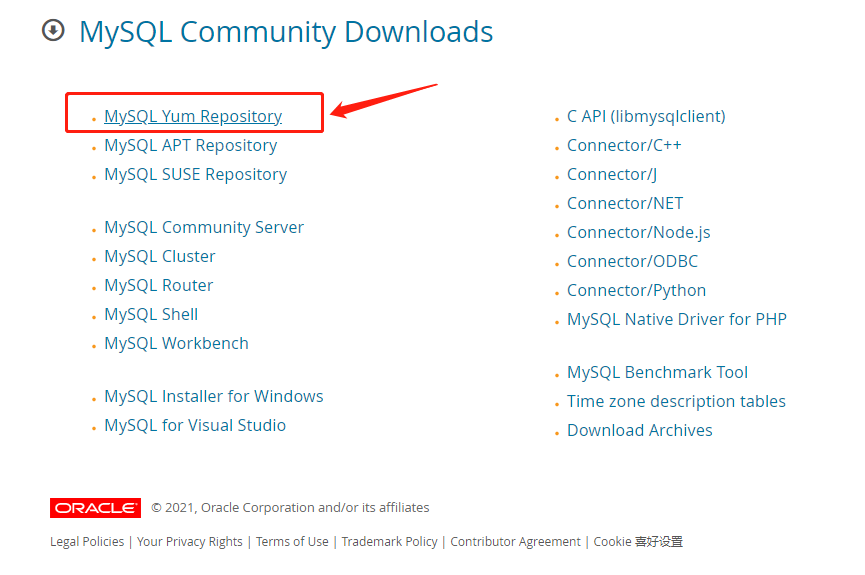Click the Oracle logo in footer
The width and height of the screenshot is (865, 575).
[x=95, y=508]
